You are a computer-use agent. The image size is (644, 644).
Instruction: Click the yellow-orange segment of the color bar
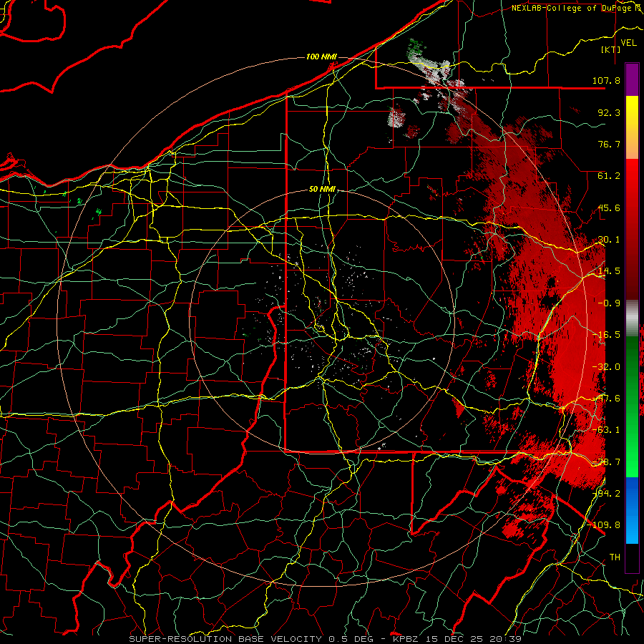[632, 127]
